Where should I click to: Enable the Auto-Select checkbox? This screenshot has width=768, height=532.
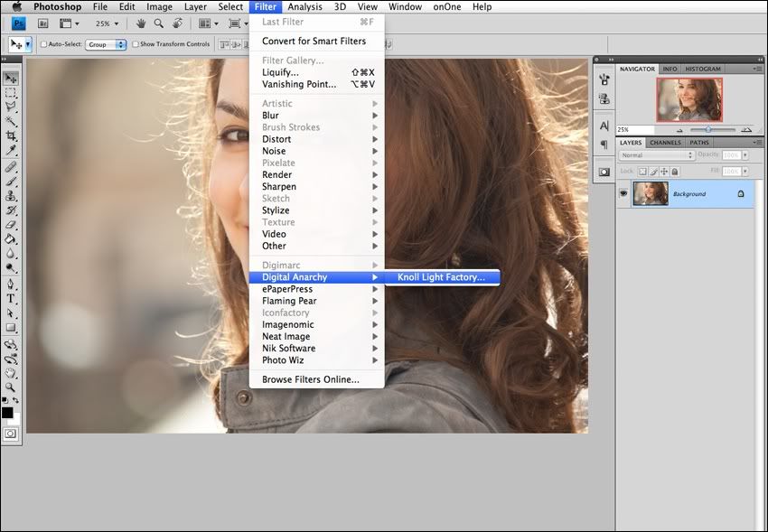(x=43, y=44)
